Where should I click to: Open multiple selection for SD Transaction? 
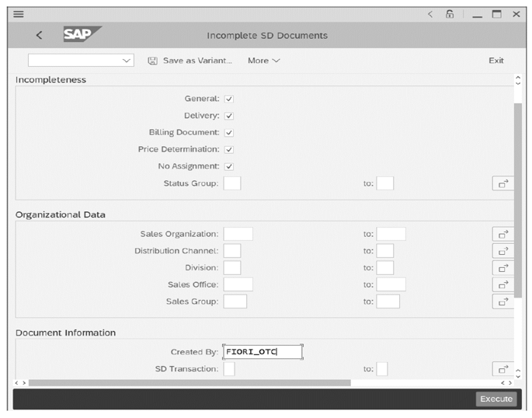click(x=502, y=369)
